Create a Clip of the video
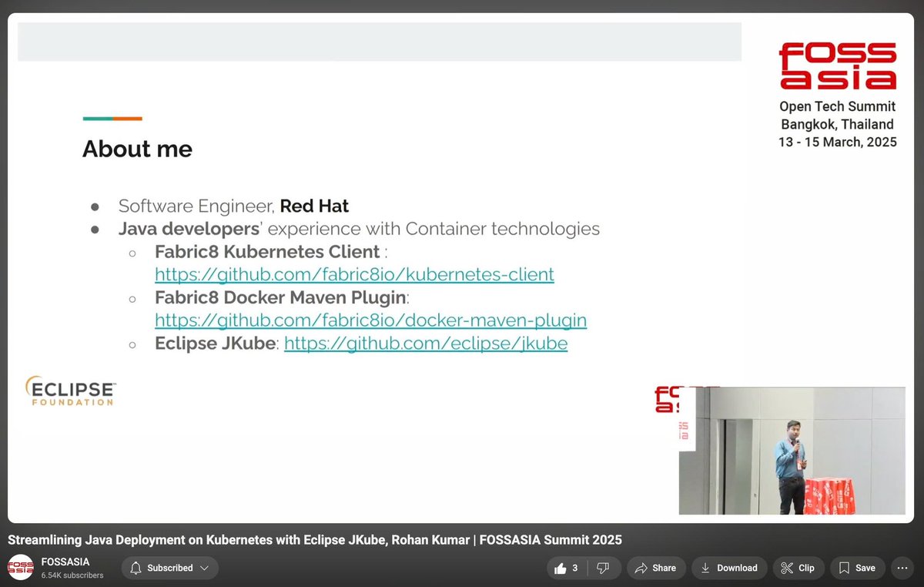This screenshot has height=587, width=924. coord(798,568)
